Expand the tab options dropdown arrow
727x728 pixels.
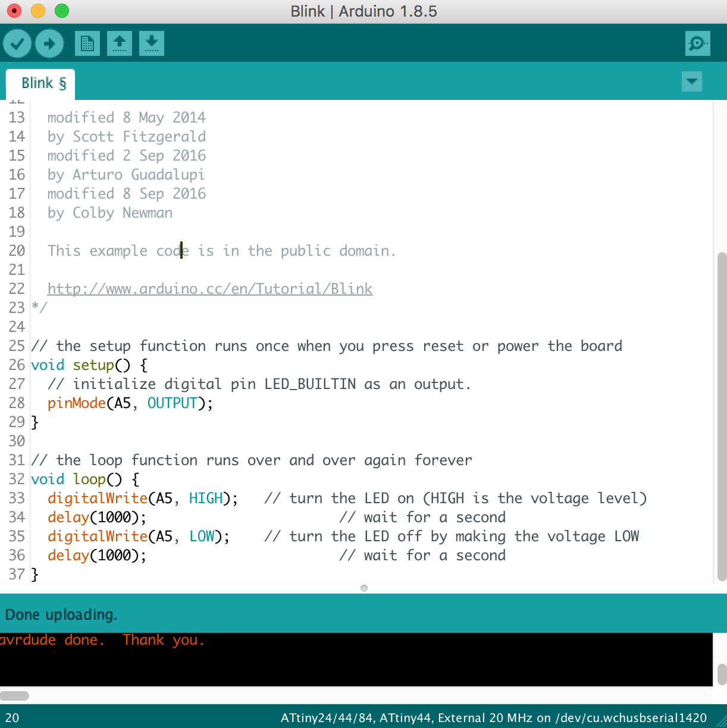[692, 81]
